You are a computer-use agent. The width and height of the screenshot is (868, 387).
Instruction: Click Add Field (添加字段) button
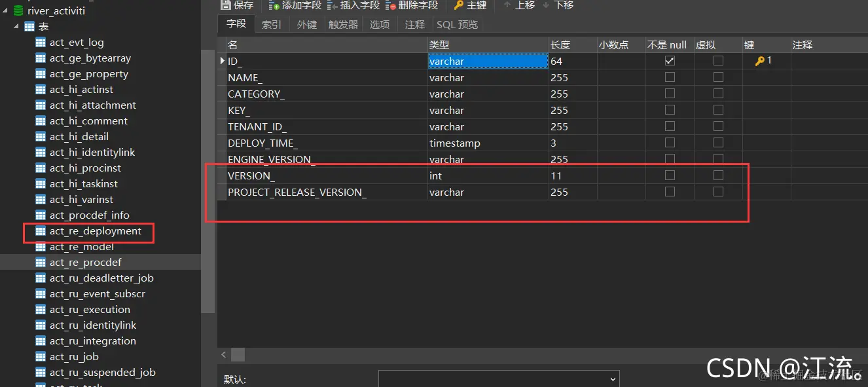pyautogui.click(x=295, y=5)
